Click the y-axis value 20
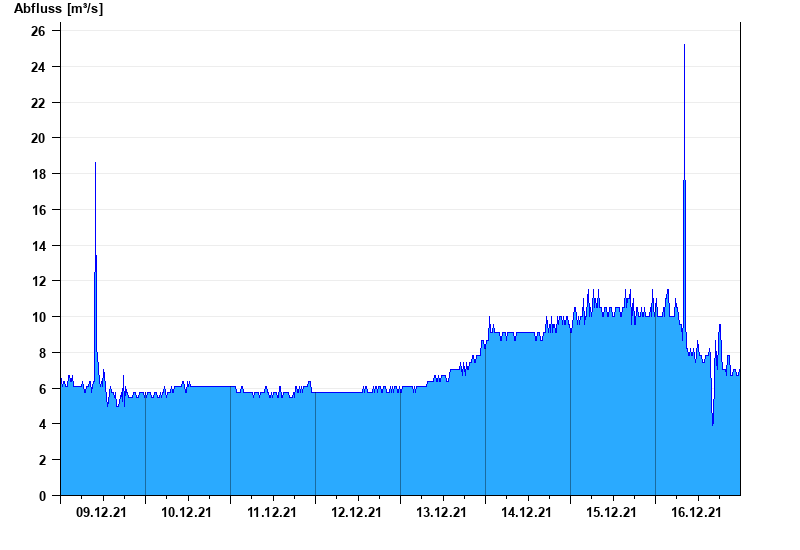 coord(38,138)
